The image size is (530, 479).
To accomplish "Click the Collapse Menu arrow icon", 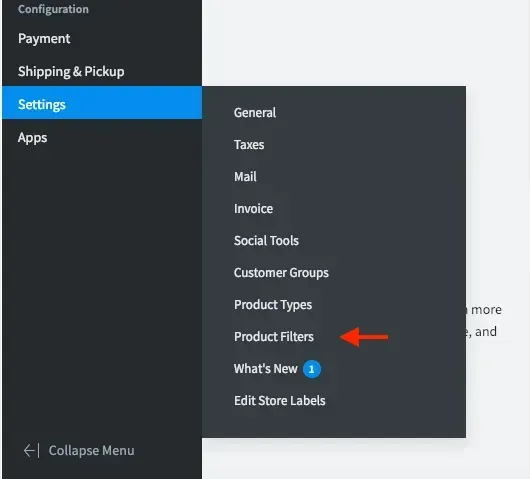I will [x=31, y=451].
